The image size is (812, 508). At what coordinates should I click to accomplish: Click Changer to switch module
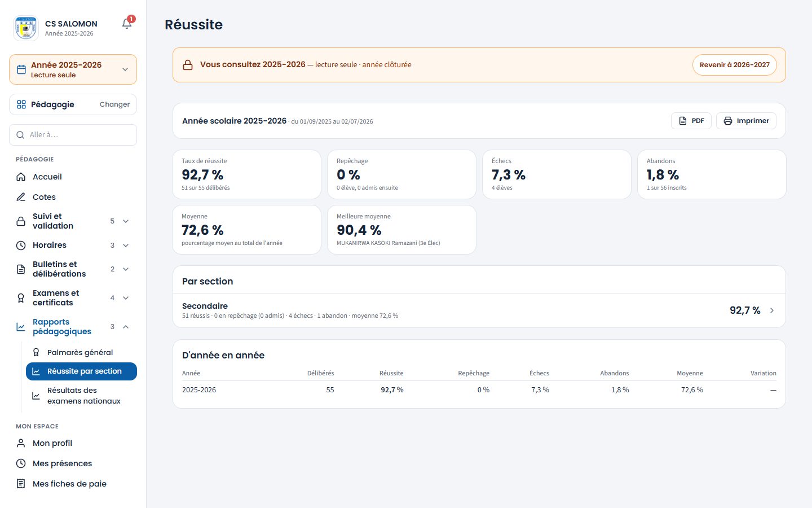(x=114, y=104)
